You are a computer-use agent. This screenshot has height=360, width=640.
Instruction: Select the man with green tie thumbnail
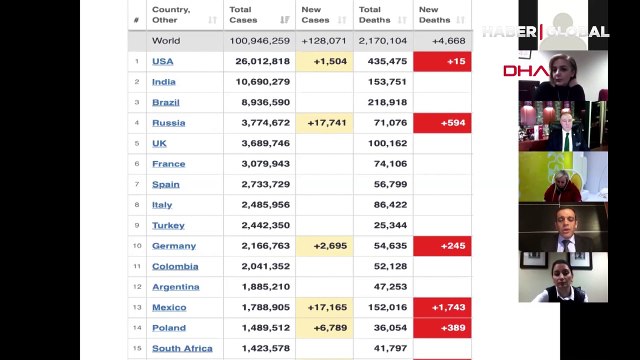point(563,126)
